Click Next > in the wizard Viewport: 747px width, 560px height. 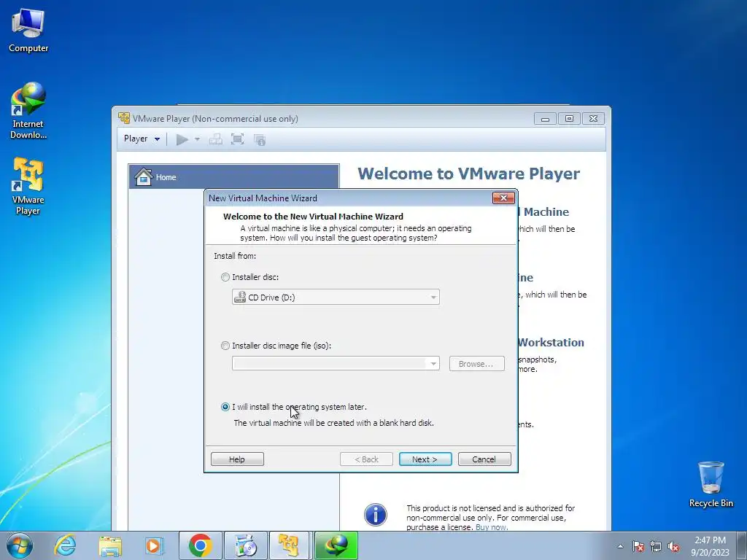425,459
